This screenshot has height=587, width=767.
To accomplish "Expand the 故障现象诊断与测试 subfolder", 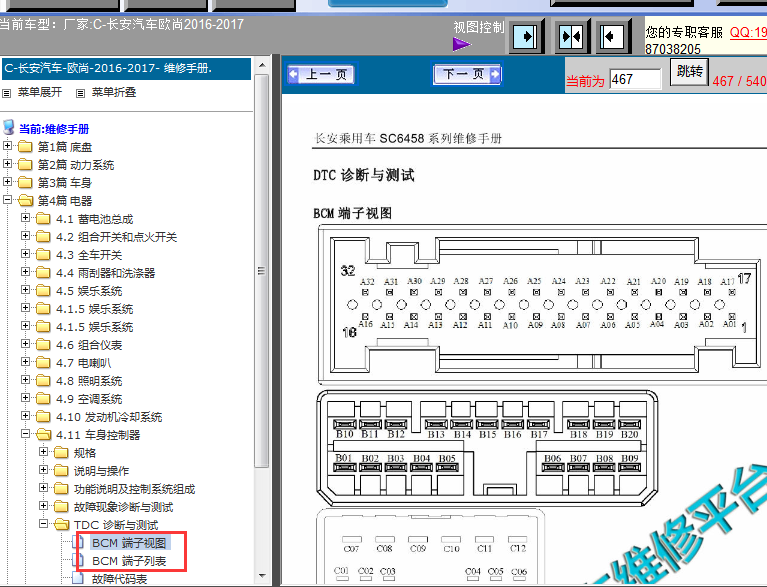I will (x=44, y=505).
